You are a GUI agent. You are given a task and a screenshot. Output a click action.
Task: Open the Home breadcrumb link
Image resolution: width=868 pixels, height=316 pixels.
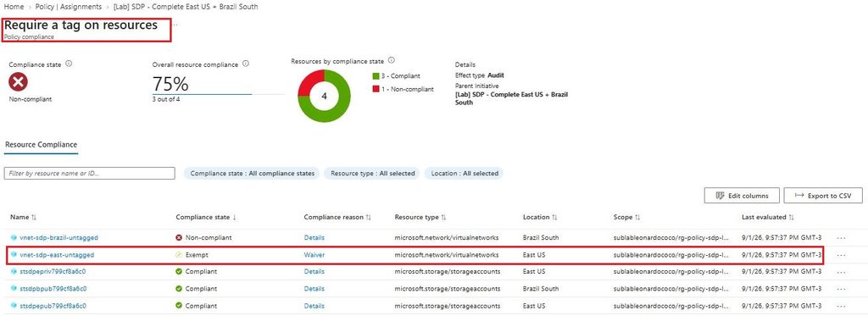[14, 7]
